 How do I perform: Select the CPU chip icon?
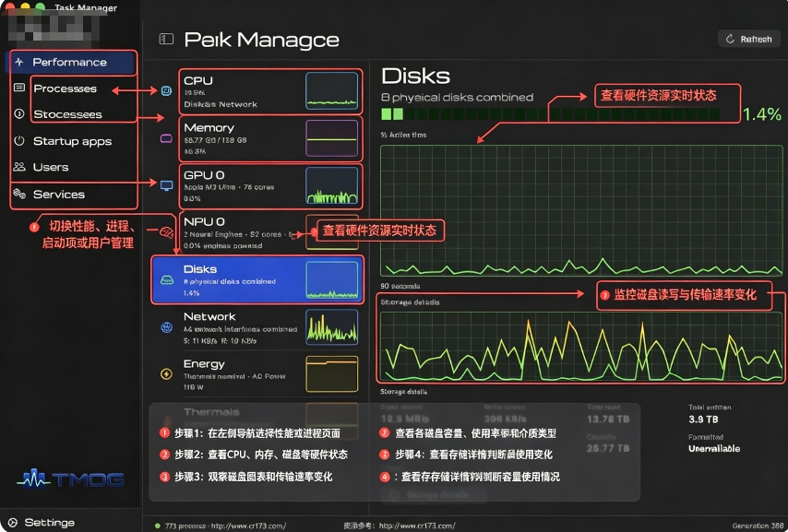166,91
